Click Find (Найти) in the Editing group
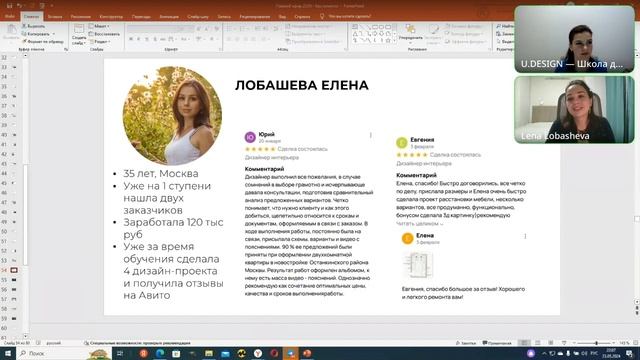Image resolution: width=640 pixels, height=360 pixels. 505,26
